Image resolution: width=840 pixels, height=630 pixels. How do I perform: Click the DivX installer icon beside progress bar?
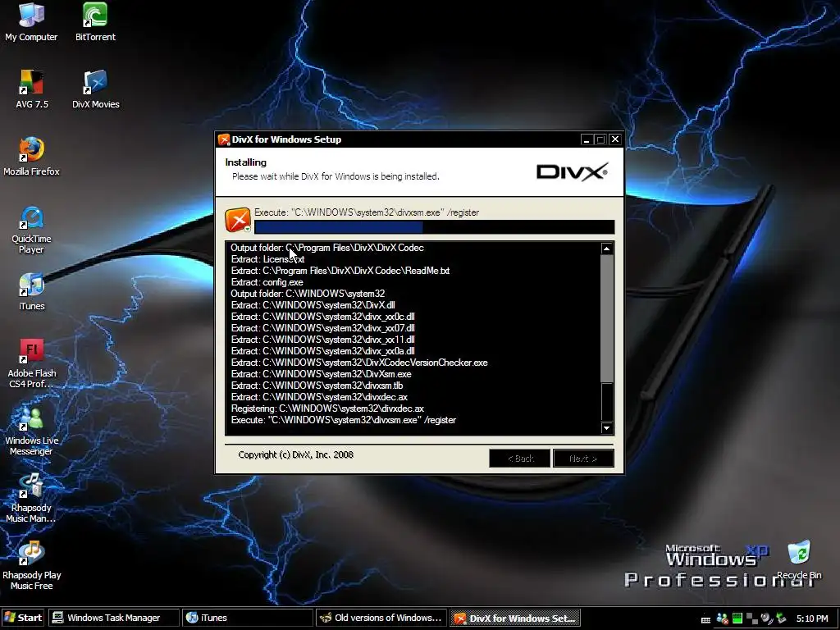coord(238,220)
